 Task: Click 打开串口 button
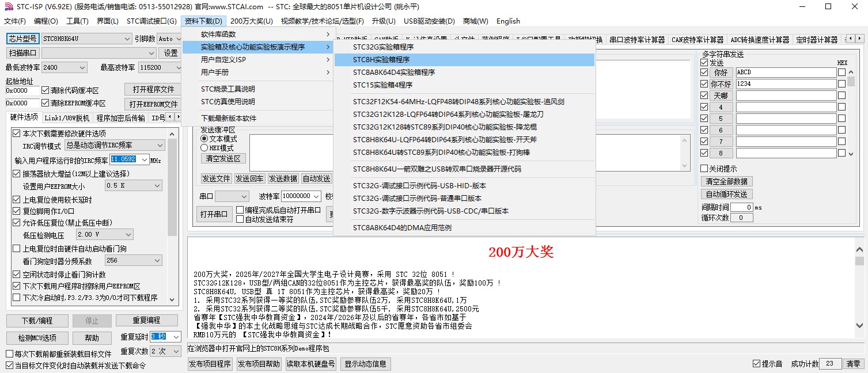214,214
